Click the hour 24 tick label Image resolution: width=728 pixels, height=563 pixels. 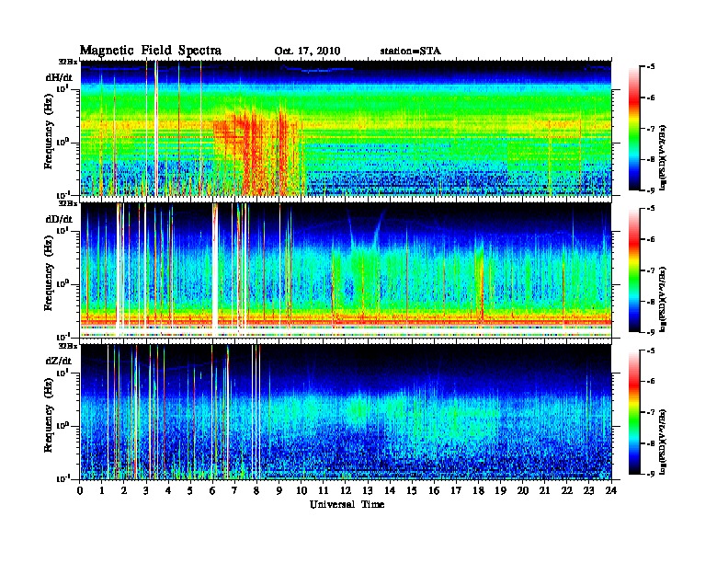[611, 491]
